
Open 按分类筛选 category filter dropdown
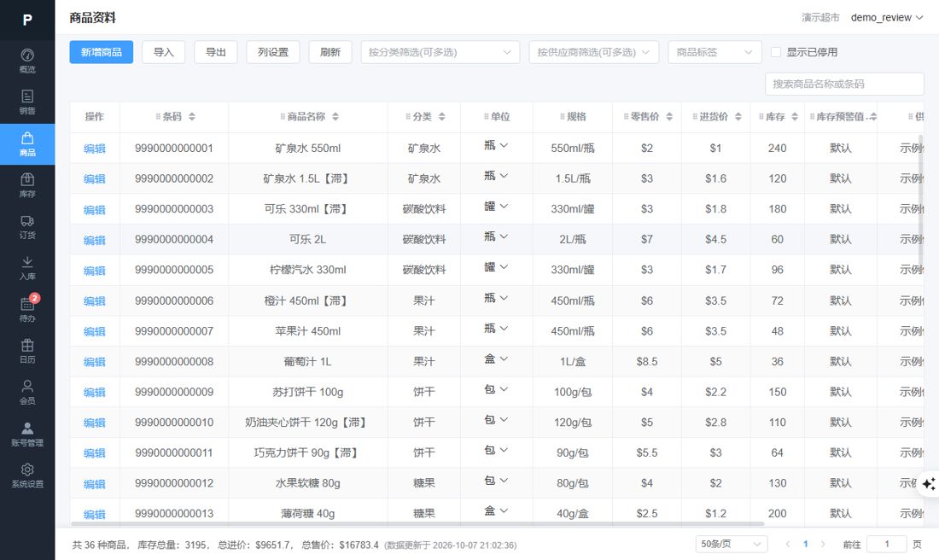tap(440, 52)
